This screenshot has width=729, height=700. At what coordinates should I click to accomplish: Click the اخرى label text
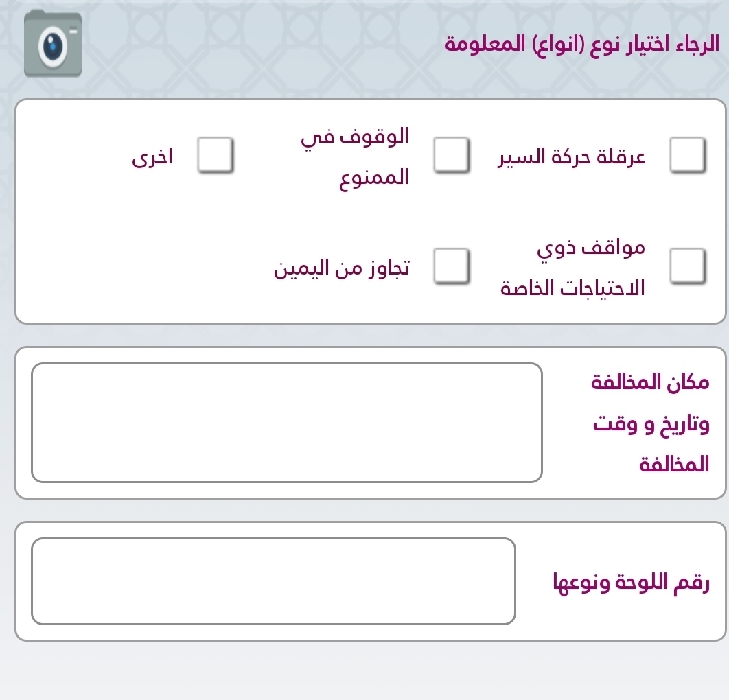(152, 157)
